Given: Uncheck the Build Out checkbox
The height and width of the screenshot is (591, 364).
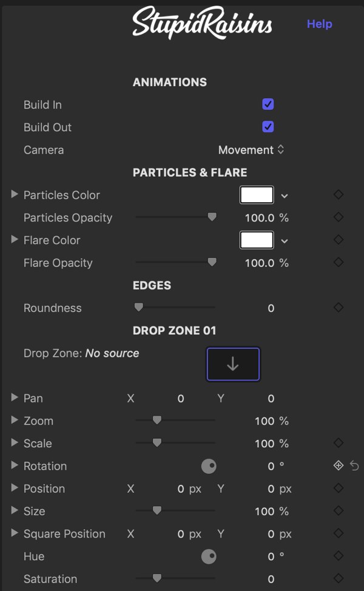Looking at the screenshot, I should (x=268, y=127).
